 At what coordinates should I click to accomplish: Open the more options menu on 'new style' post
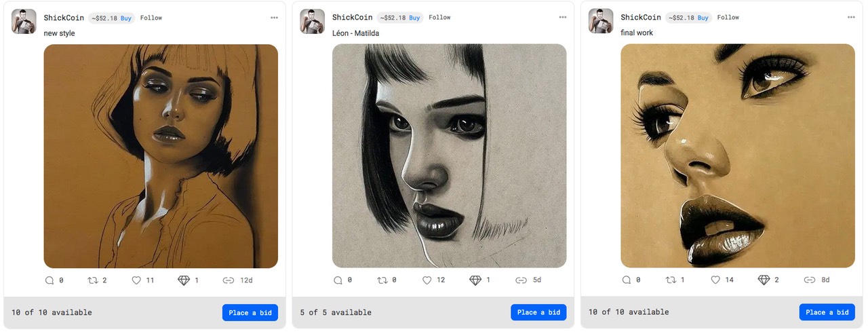point(274,18)
